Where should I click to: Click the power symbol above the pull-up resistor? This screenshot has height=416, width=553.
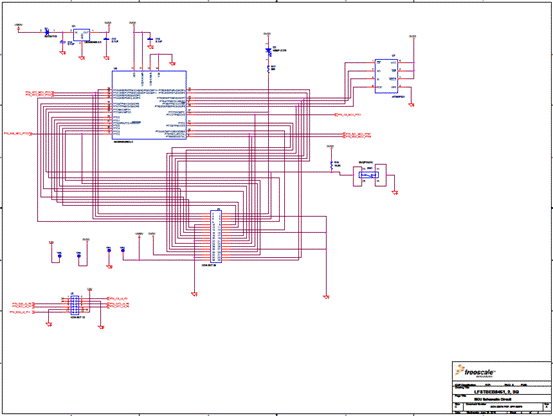330,147
